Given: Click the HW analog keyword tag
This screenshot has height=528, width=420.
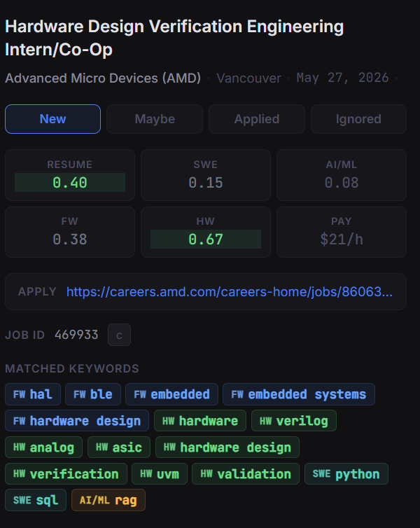Looking at the screenshot, I should tap(43, 447).
